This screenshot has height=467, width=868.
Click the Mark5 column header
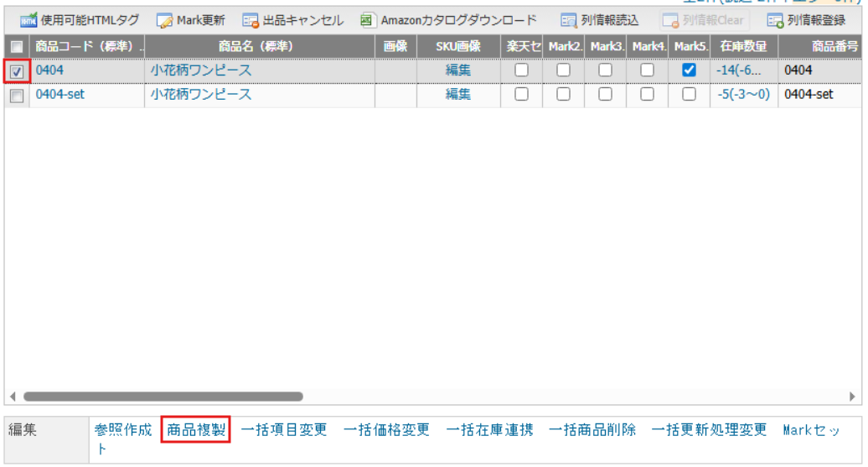click(690, 47)
